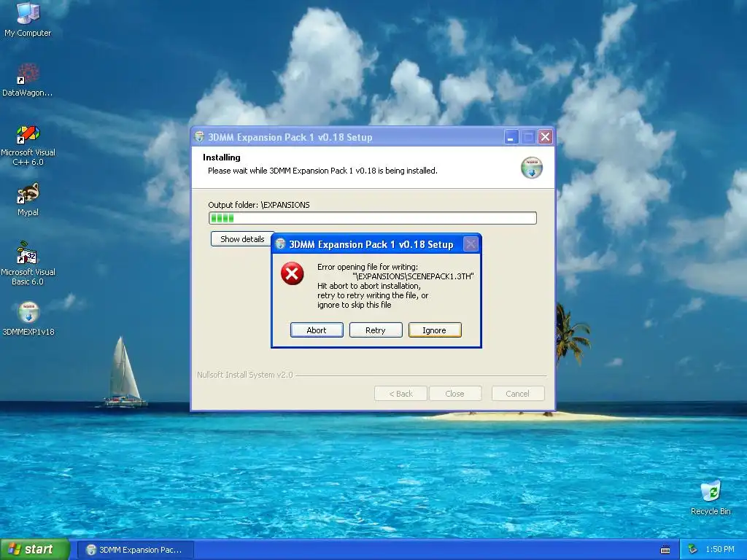Click error dialog title bar icon
Screen dimensions: 747x560
click(281, 244)
